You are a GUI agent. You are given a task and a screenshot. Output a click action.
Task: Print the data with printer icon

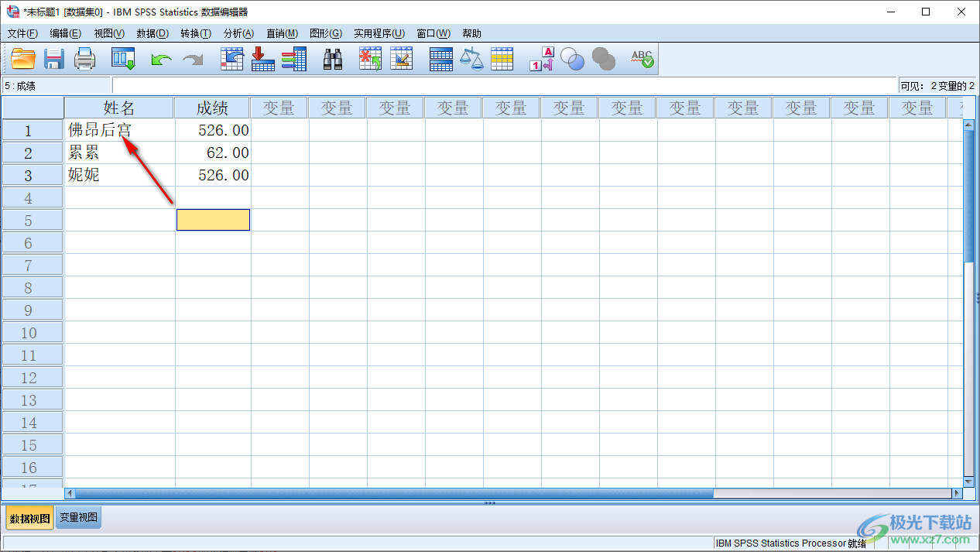click(x=84, y=59)
